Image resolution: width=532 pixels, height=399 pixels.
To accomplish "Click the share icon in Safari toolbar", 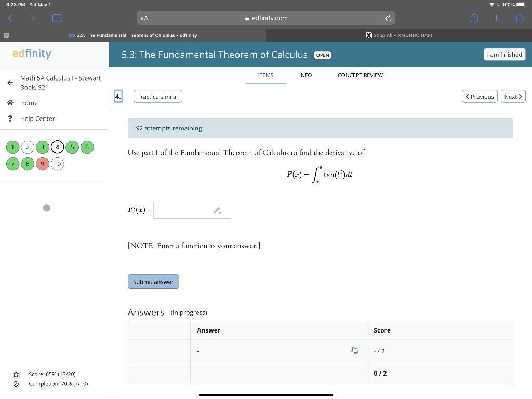I will coord(473,18).
